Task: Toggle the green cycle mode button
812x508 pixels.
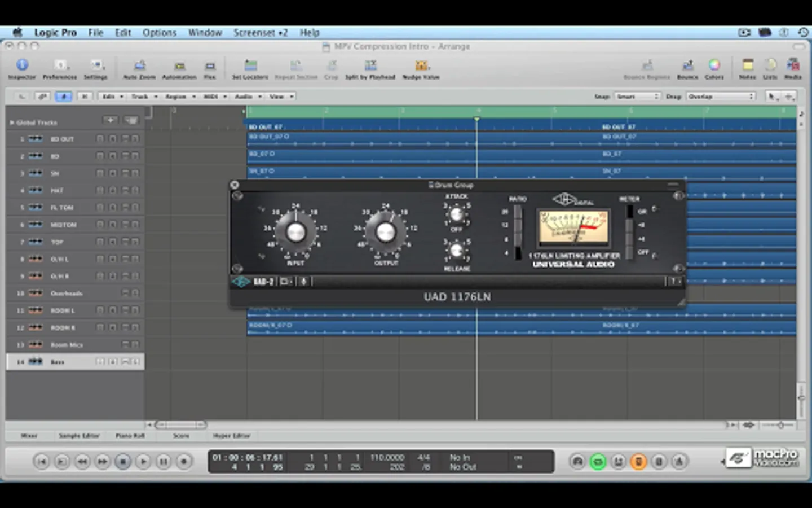Action: [x=598, y=462]
